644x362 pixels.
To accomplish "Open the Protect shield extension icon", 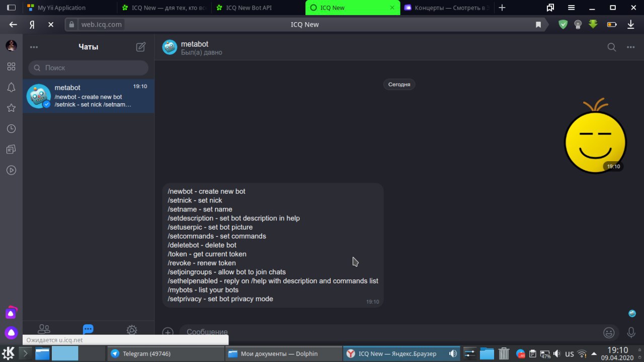I will click(x=563, y=24).
